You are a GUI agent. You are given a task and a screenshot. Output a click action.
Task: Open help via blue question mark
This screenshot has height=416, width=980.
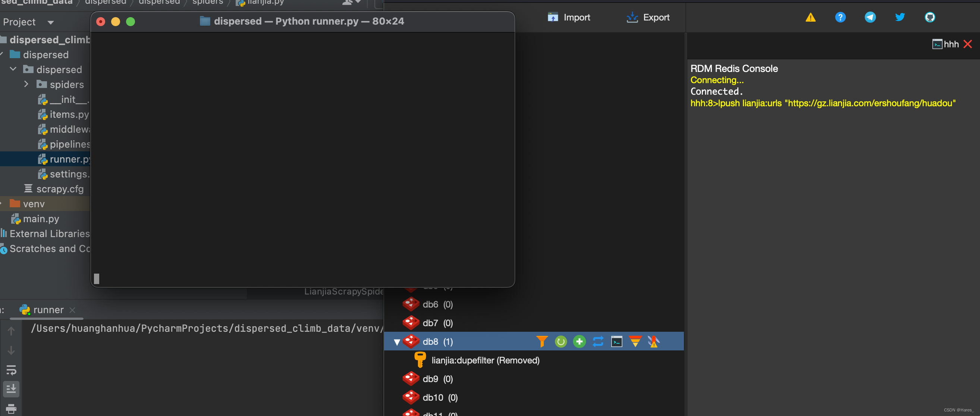pyautogui.click(x=840, y=17)
